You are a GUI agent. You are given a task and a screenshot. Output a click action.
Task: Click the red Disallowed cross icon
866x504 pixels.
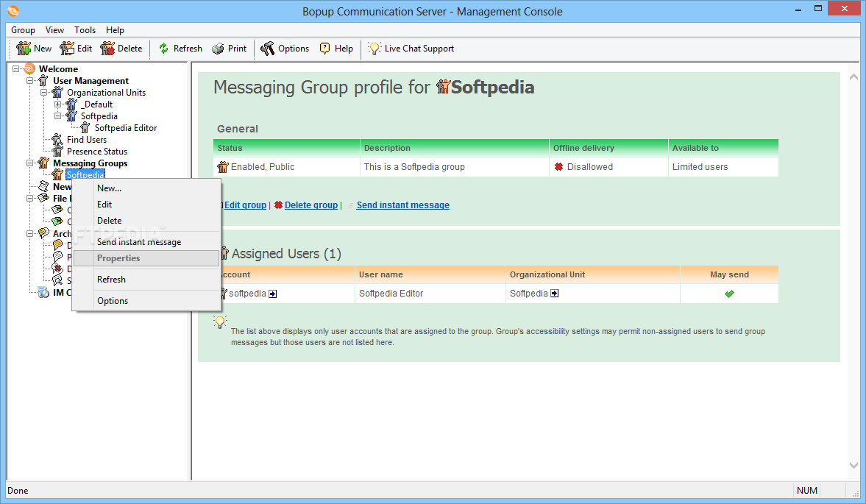coord(559,167)
